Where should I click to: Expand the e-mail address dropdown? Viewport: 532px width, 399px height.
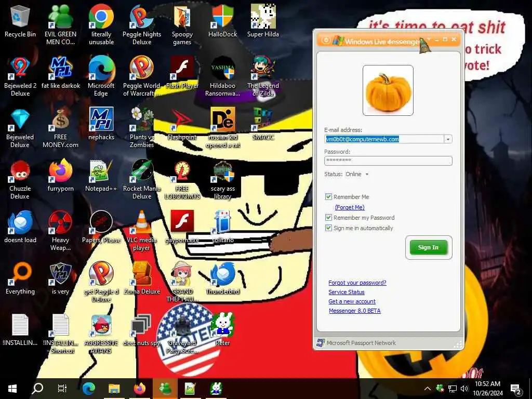point(448,139)
